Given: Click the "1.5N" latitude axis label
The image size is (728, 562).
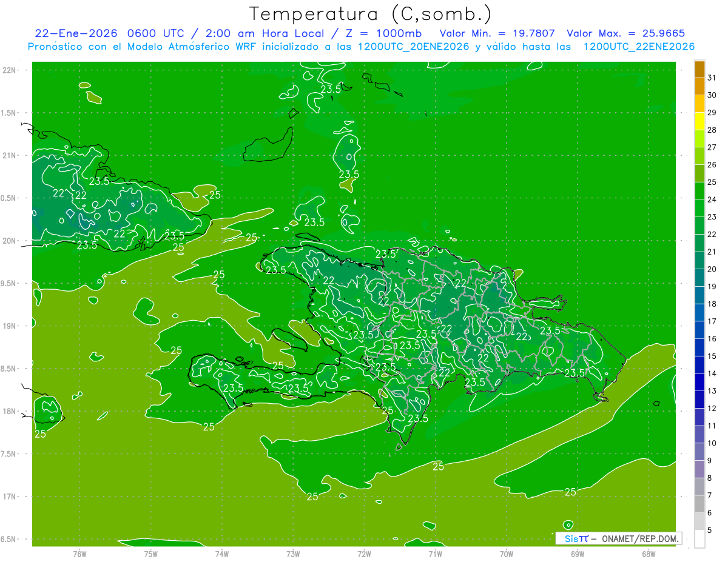Looking at the screenshot, I should click(x=9, y=113).
